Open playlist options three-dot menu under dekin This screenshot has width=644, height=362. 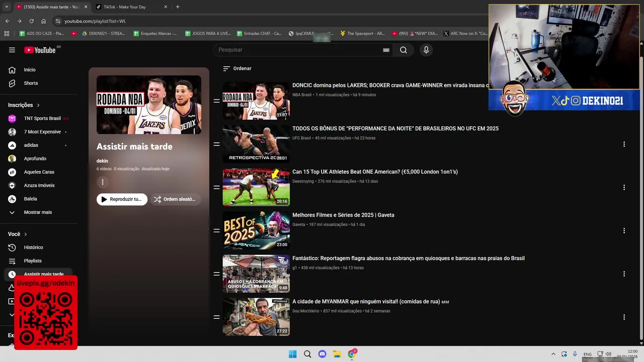click(103, 182)
